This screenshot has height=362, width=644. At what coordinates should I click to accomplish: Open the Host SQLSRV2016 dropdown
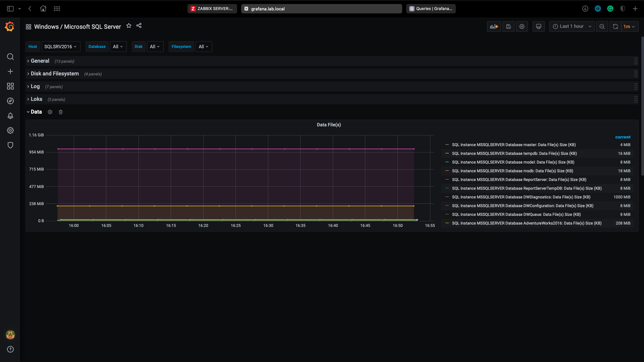point(61,47)
